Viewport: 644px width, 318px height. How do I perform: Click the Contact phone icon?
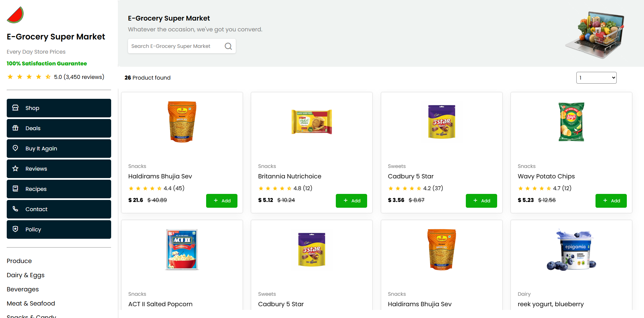pyautogui.click(x=15, y=209)
